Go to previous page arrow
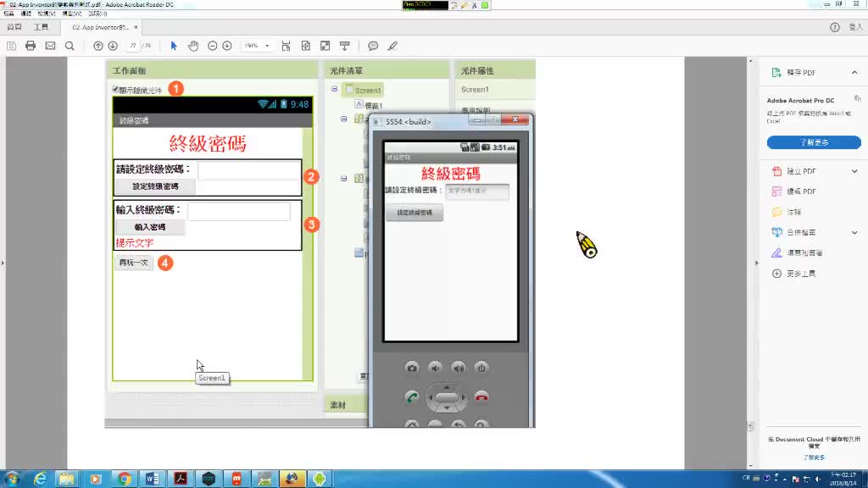The height and width of the screenshot is (488, 868). (98, 46)
